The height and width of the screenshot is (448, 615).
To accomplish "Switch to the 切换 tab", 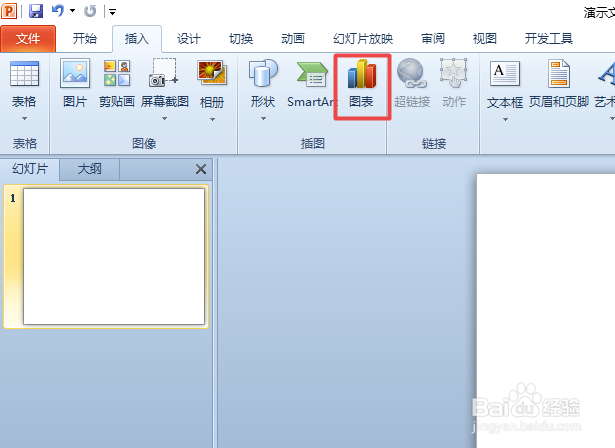I will (241, 38).
